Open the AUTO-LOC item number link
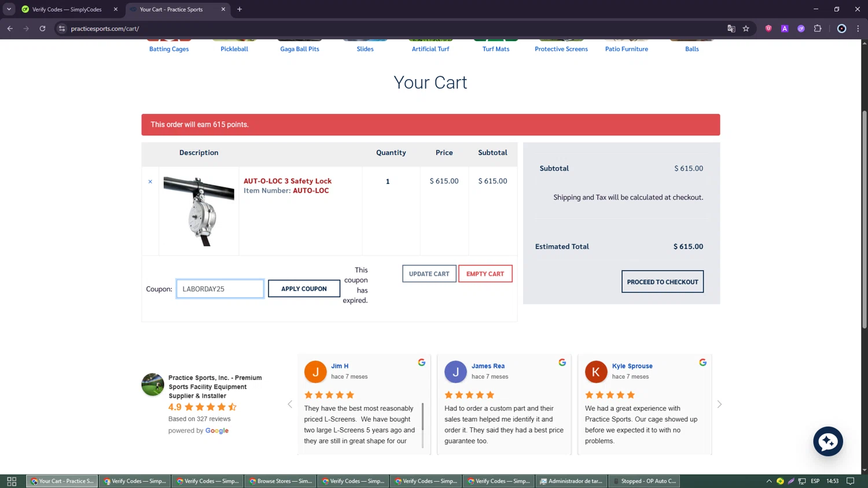 click(311, 190)
